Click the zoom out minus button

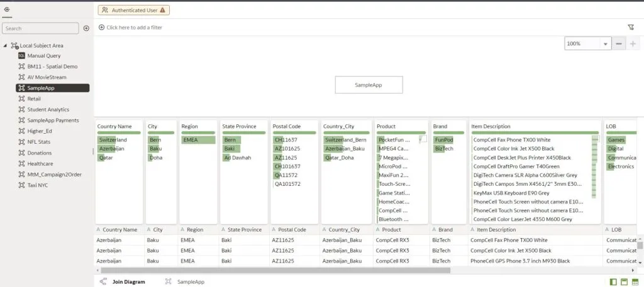coord(618,44)
